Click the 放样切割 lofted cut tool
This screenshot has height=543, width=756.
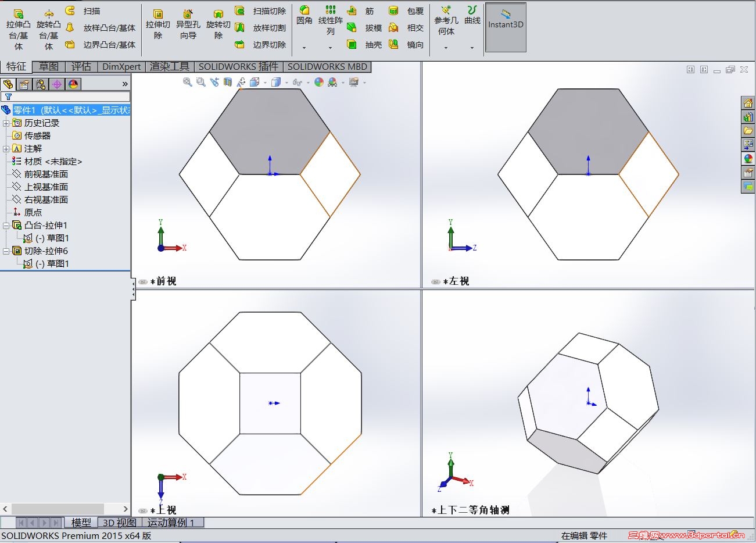pos(260,28)
